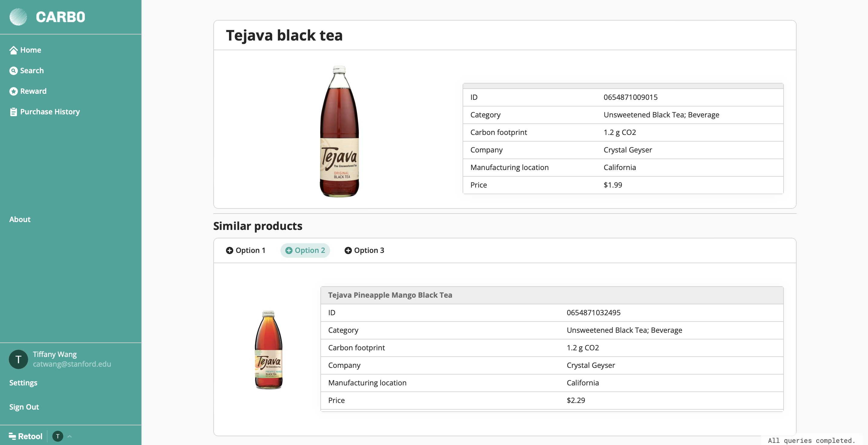The image size is (868, 445).
Task: Click the Retool logo icon
Action: [12, 436]
